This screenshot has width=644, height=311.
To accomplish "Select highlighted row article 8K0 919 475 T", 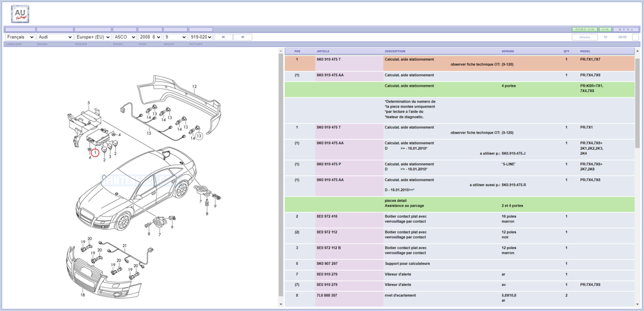I will (329, 59).
